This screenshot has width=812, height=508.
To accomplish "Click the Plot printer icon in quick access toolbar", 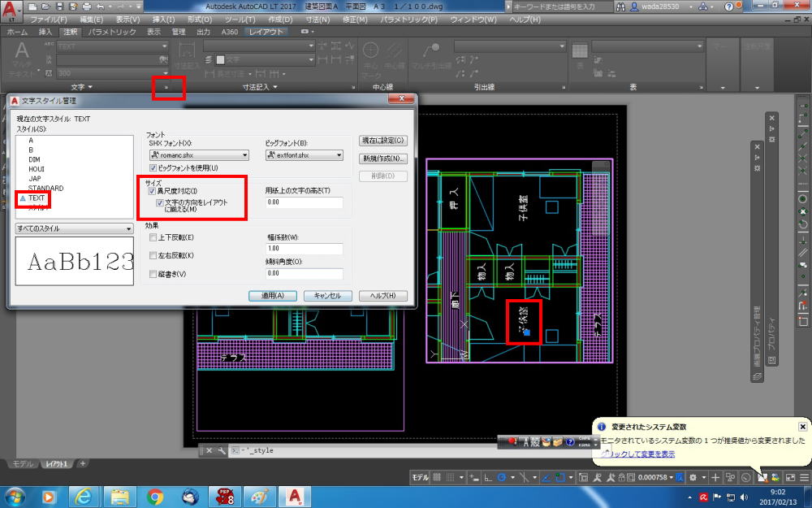I will click(x=87, y=7).
